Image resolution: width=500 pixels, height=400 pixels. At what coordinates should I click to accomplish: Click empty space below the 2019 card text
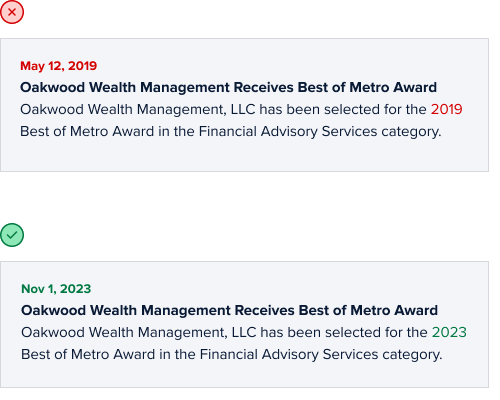[x=244, y=156]
